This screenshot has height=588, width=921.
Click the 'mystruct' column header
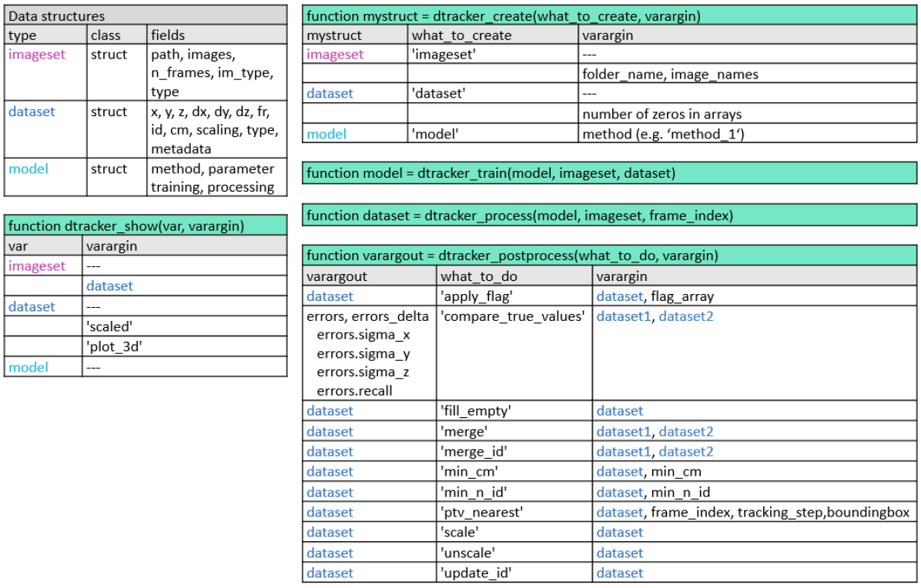point(355,35)
